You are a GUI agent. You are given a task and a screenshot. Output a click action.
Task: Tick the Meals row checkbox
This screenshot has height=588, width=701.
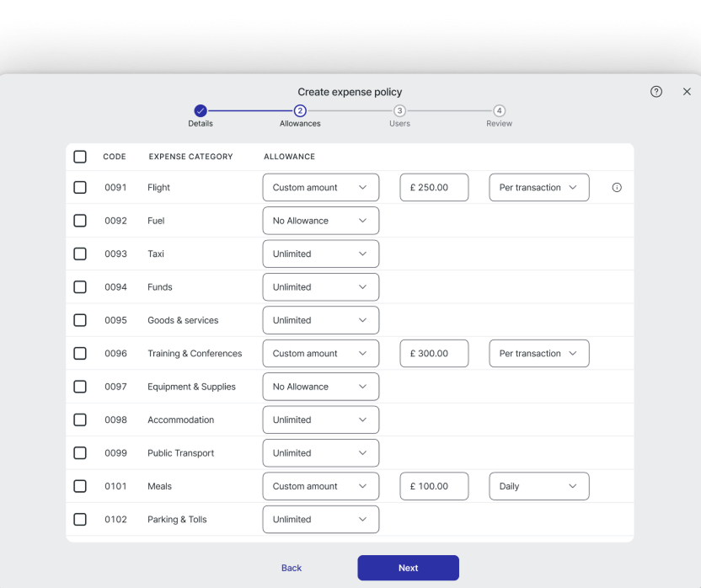click(80, 486)
